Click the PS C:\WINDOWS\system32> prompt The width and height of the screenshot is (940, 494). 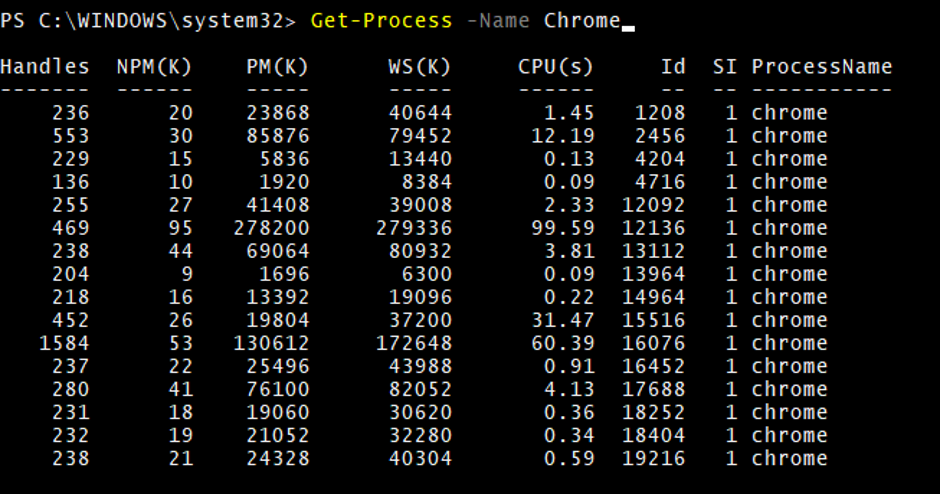(148, 21)
